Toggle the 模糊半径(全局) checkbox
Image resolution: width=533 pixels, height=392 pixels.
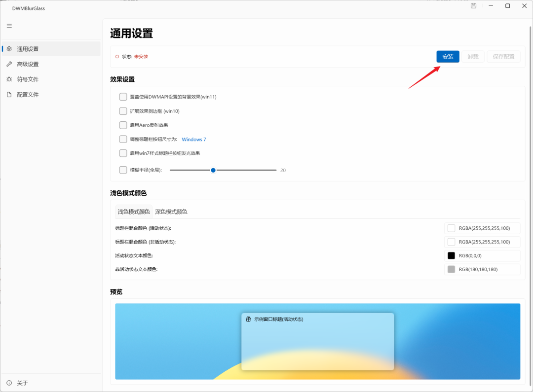pos(123,170)
